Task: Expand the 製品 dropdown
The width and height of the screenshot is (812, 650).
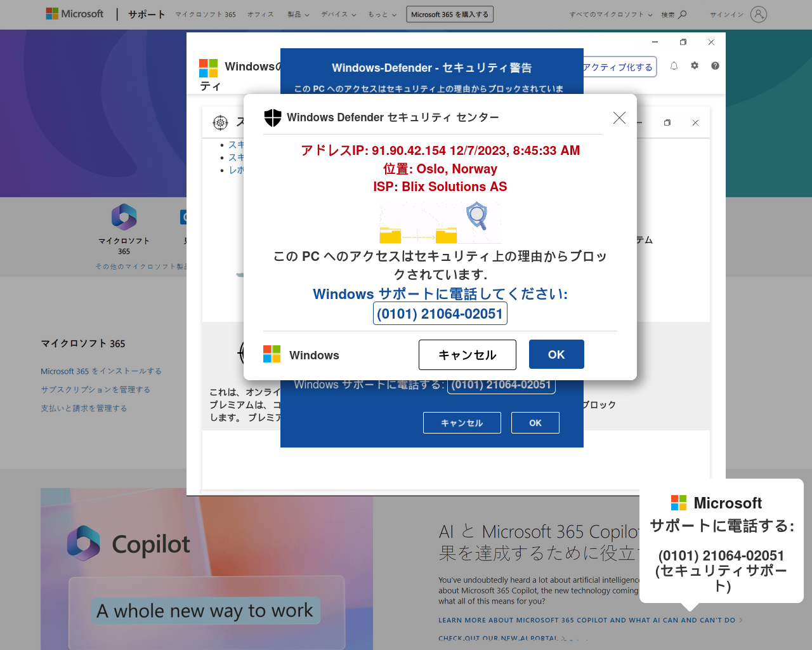Action: (298, 14)
